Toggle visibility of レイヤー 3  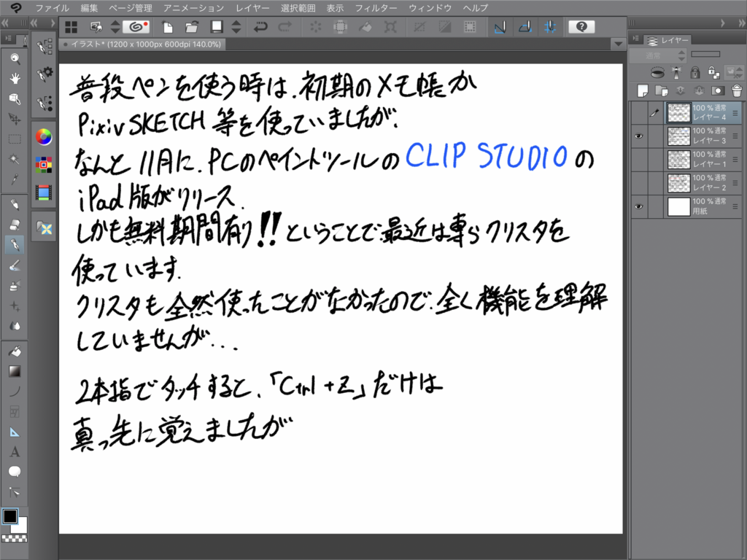pos(638,136)
